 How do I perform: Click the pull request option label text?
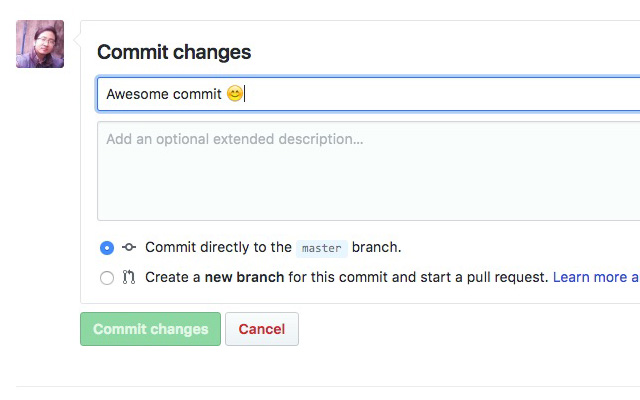[x=347, y=277]
